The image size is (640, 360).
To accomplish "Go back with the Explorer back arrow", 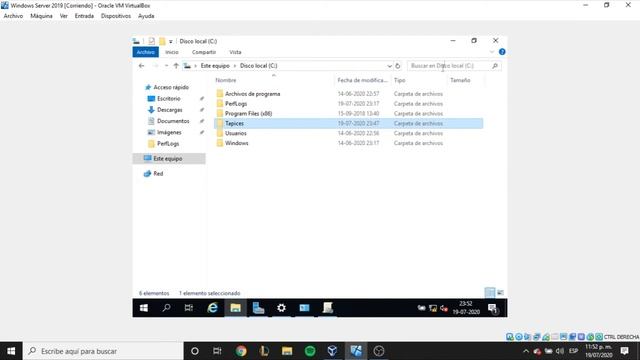I will (x=142, y=66).
